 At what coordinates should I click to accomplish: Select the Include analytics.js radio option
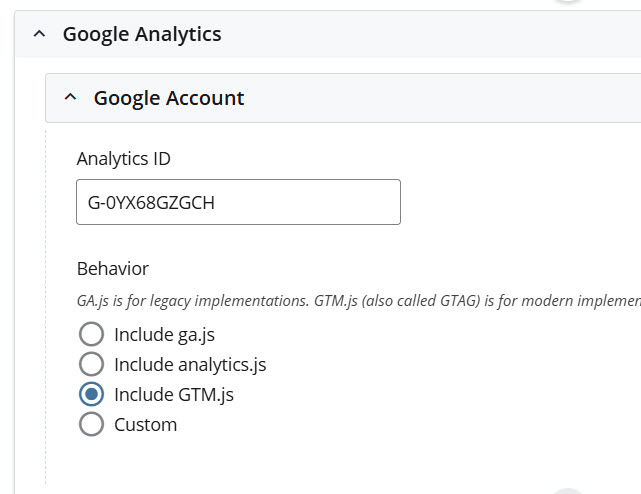pyautogui.click(x=91, y=364)
